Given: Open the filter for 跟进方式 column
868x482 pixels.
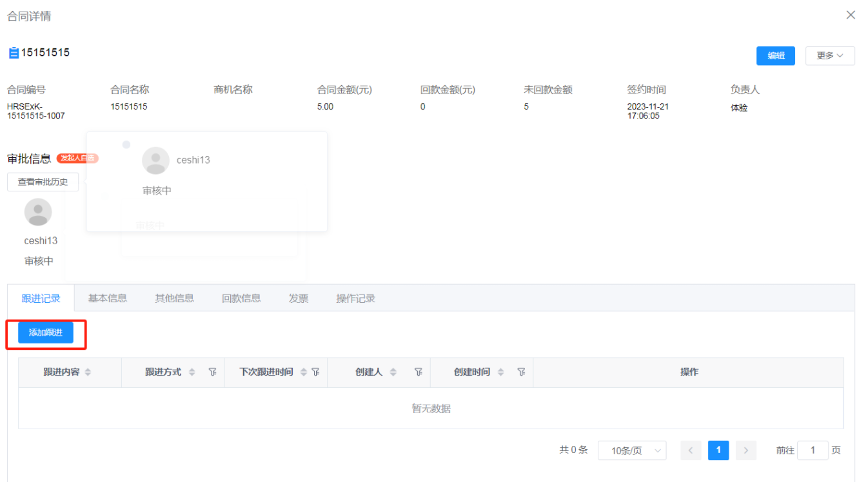Looking at the screenshot, I should pos(213,372).
